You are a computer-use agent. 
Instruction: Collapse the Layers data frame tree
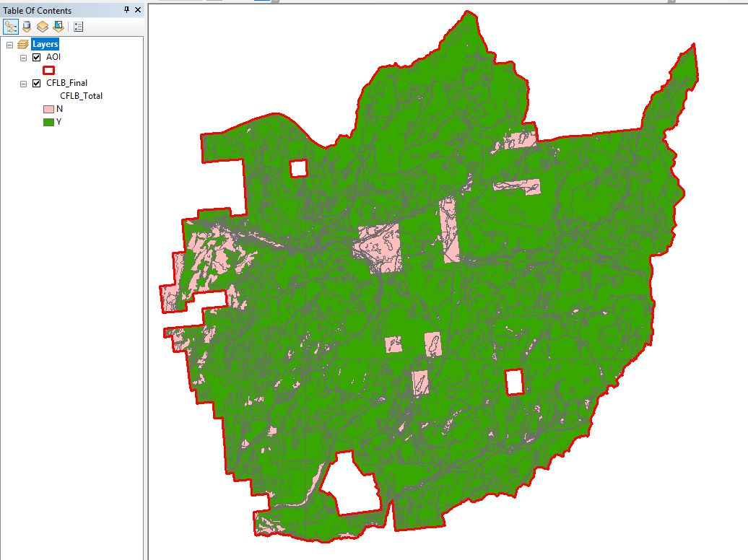(x=9, y=44)
